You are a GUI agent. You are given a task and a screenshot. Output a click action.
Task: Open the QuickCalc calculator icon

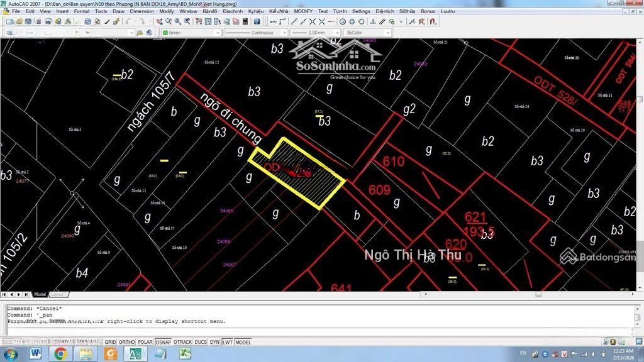(246, 21)
